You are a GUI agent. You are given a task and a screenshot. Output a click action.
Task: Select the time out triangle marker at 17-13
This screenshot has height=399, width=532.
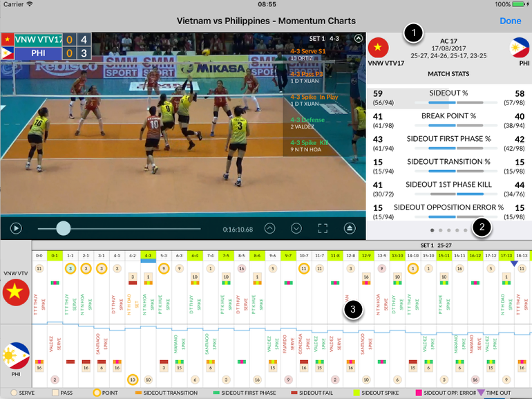(513, 263)
